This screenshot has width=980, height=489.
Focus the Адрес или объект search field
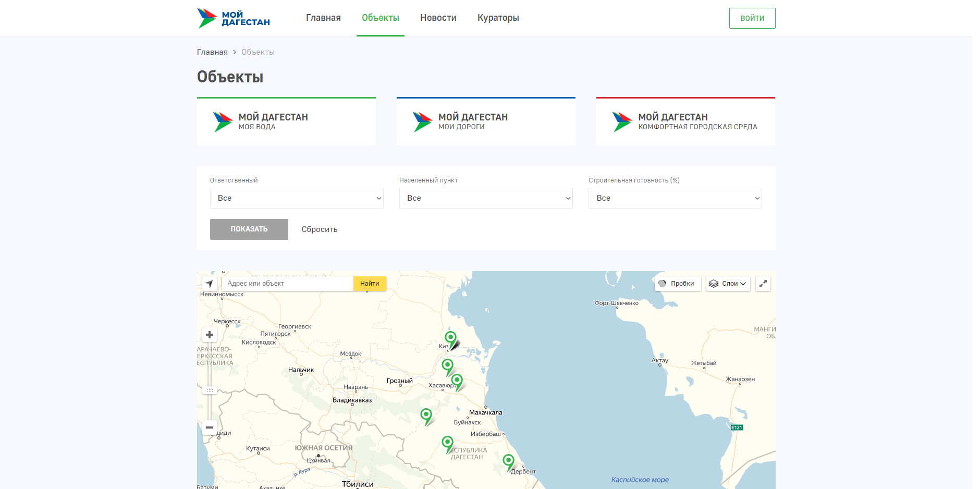click(x=288, y=284)
